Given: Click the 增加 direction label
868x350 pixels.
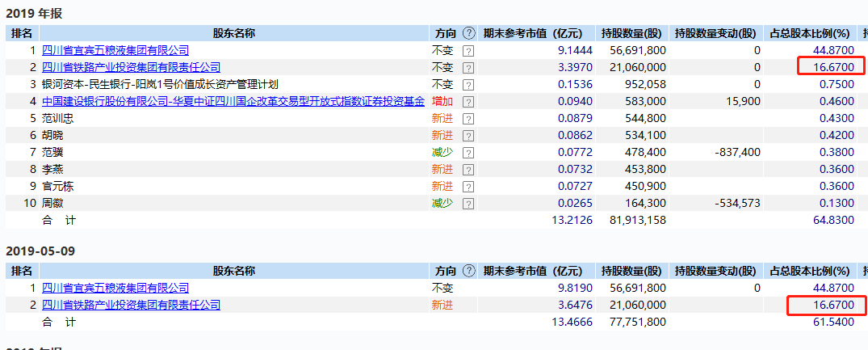Looking at the screenshot, I should 442,101.
